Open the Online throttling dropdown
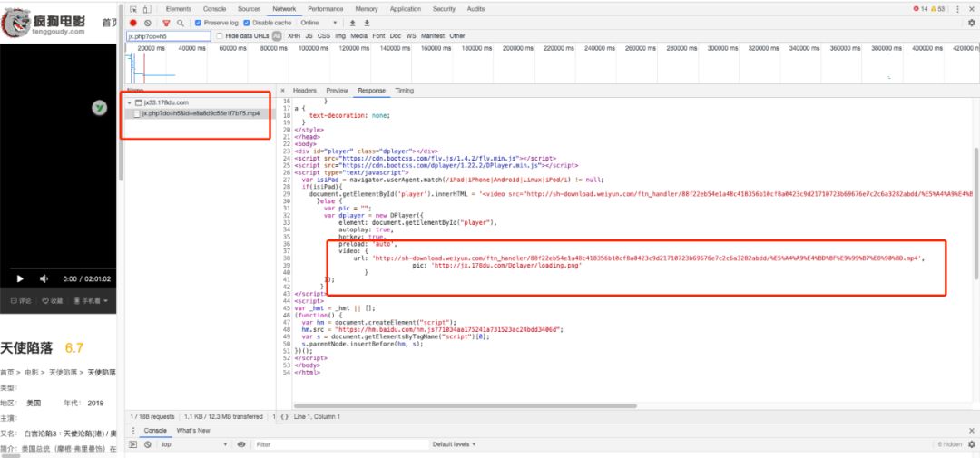 tap(315, 23)
